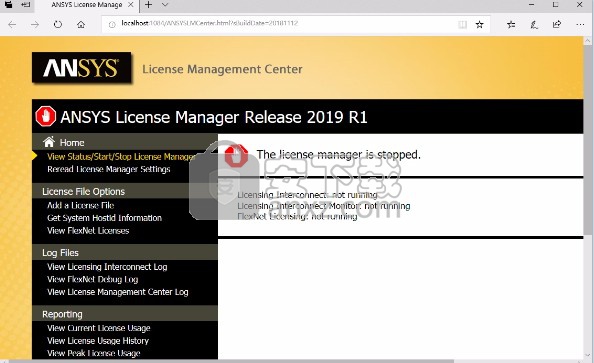The width and height of the screenshot is (594, 363).
Task: Open View FlexNet Debug Log
Action: click(92, 279)
